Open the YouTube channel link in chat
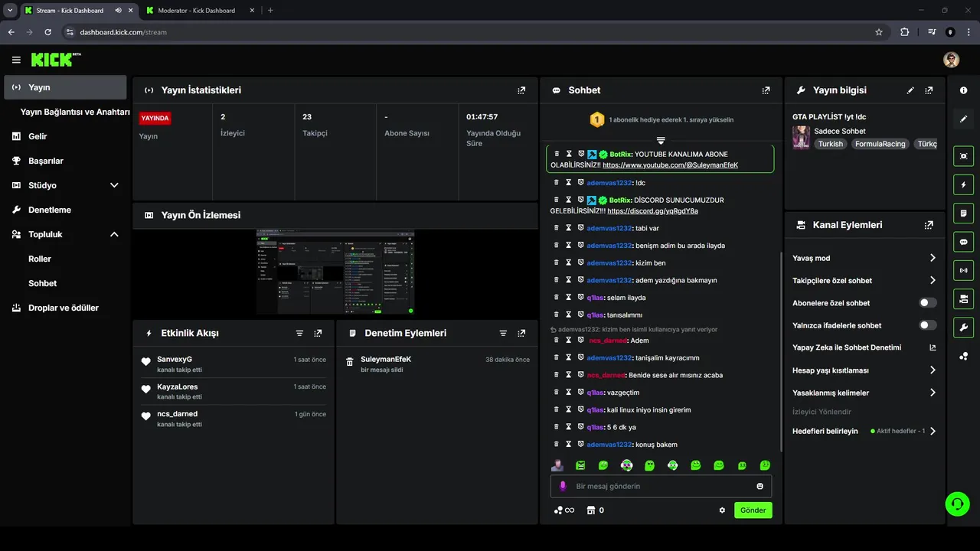 (x=670, y=165)
